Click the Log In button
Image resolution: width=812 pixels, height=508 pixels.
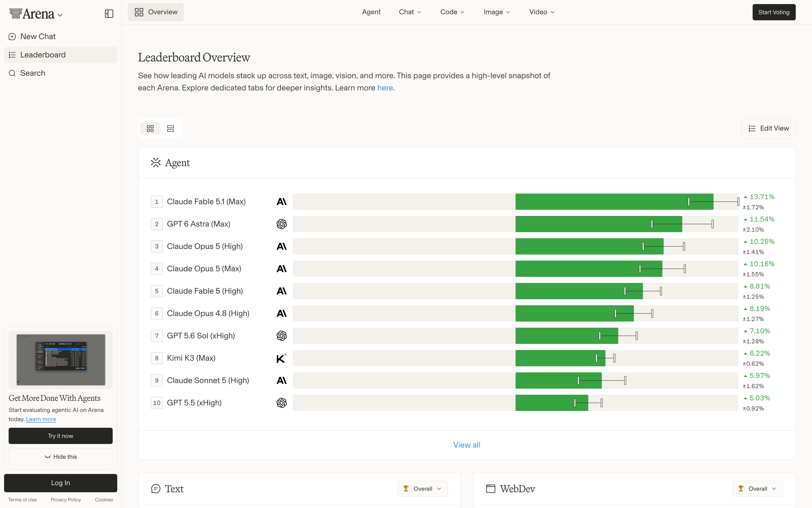pyautogui.click(x=60, y=483)
